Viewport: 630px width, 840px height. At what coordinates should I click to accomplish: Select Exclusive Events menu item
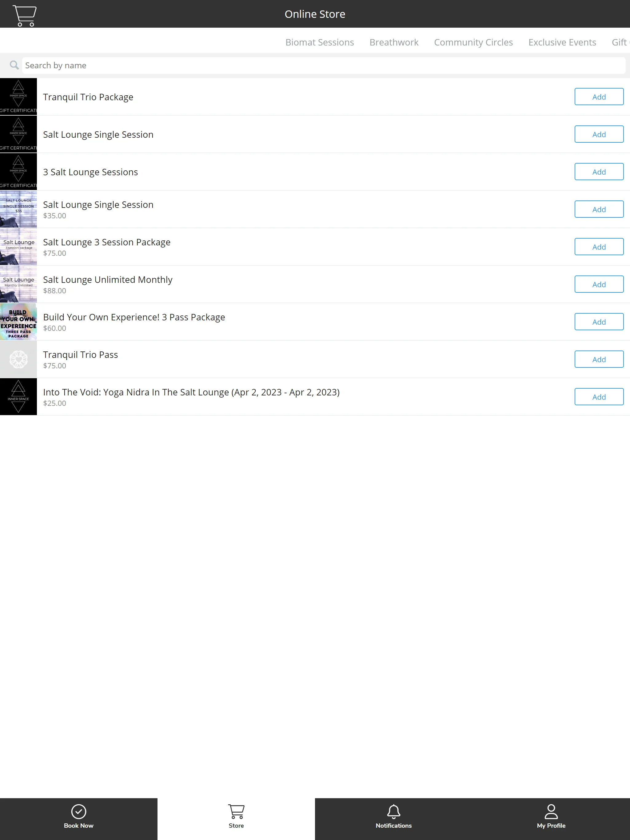pyautogui.click(x=561, y=42)
